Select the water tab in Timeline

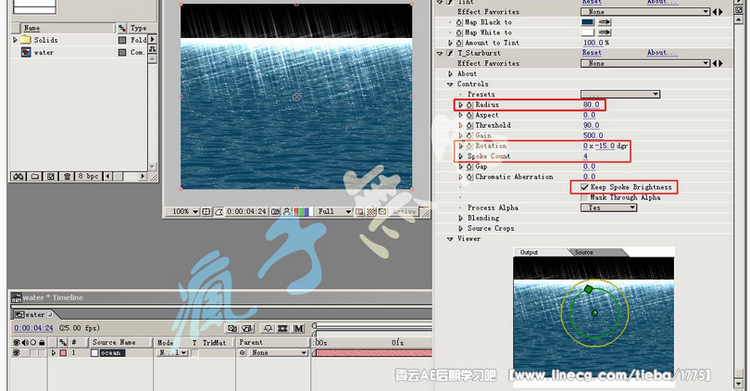pos(32,314)
